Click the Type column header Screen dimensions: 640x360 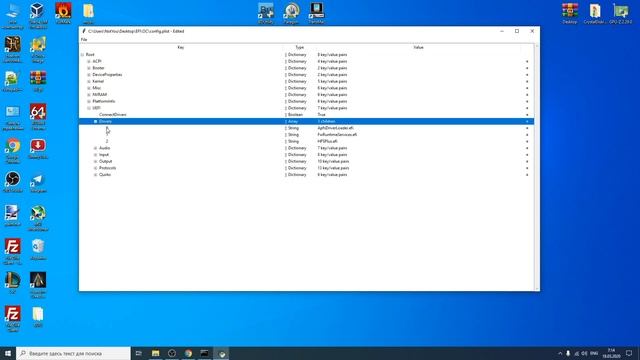tap(300, 47)
